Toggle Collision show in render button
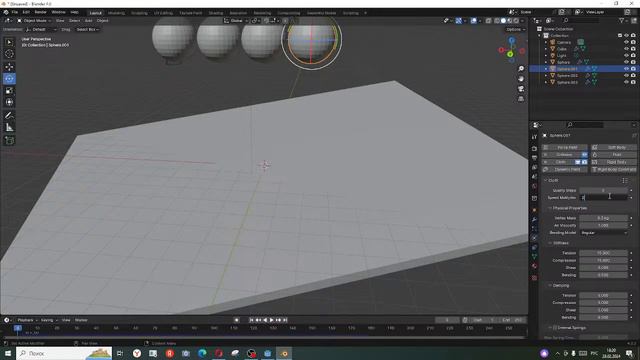640x360 pixels. 584,155
